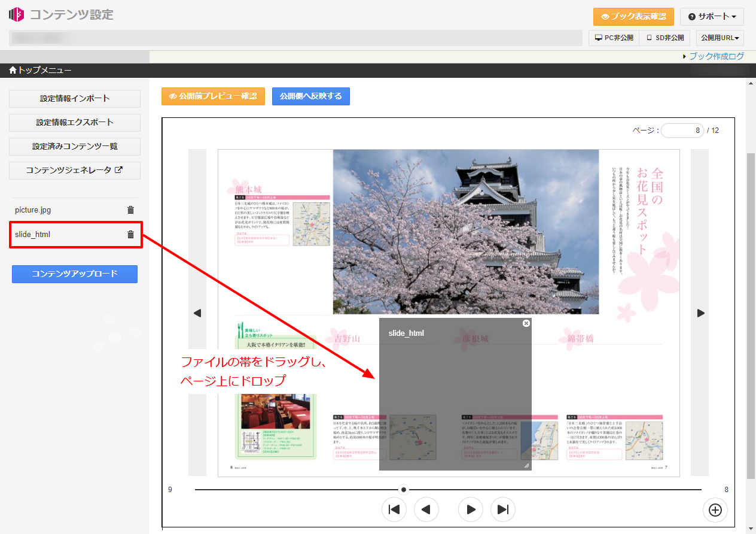Click the page slider handle
The image size is (756, 534).
pyautogui.click(x=404, y=490)
